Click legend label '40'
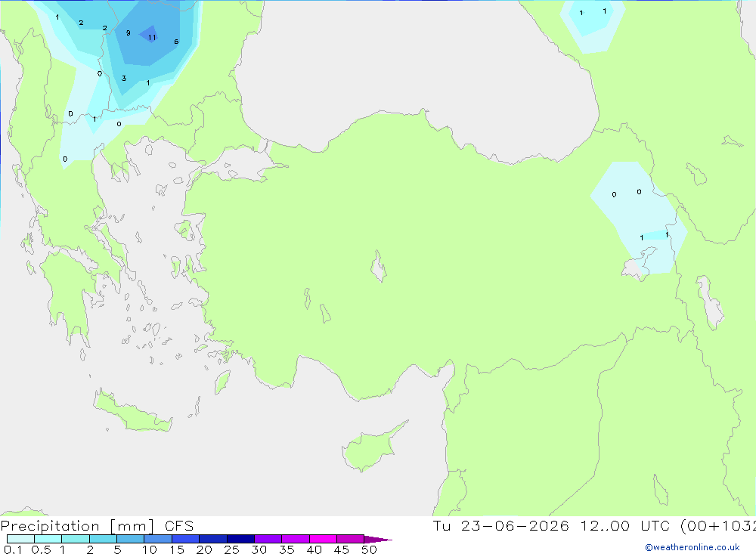 click(314, 549)
